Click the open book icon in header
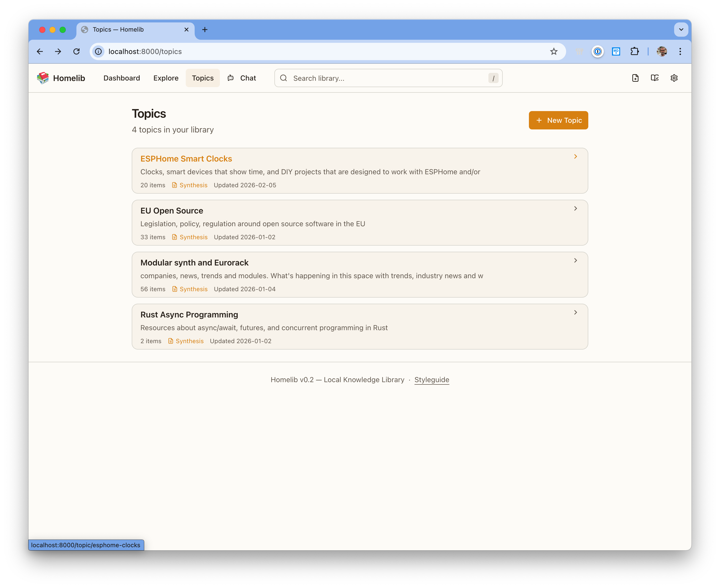Image resolution: width=720 pixels, height=588 pixels. 655,78
